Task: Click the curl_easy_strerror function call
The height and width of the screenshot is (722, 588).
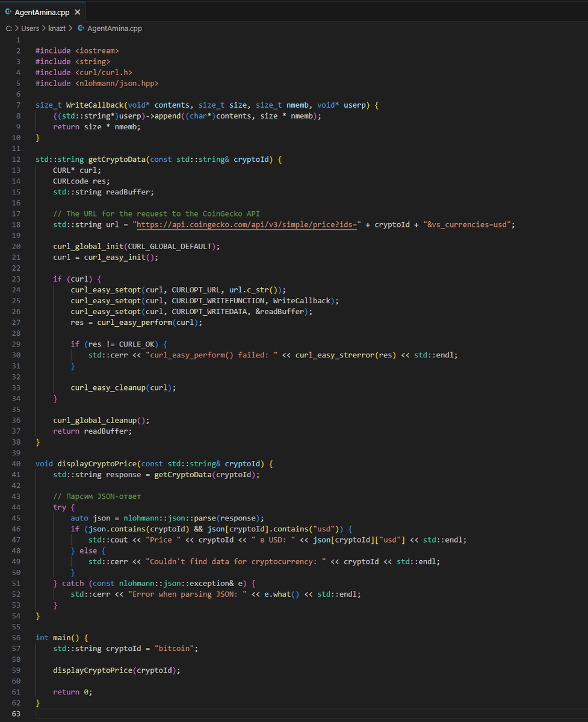Action: pos(335,355)
